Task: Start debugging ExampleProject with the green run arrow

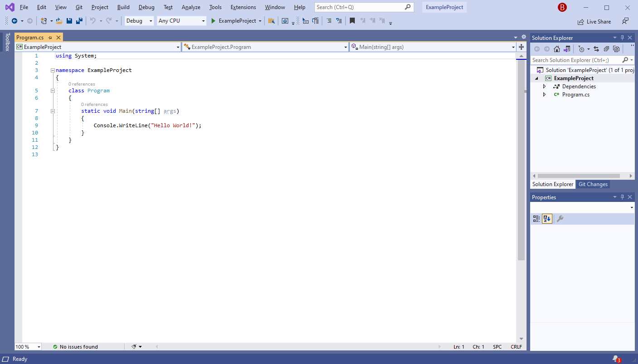Action: 213,21
